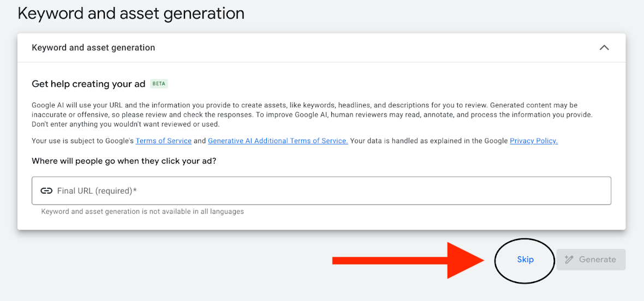Click the magic pen icon on Generate
644x301 pixels.
point(569,260)
